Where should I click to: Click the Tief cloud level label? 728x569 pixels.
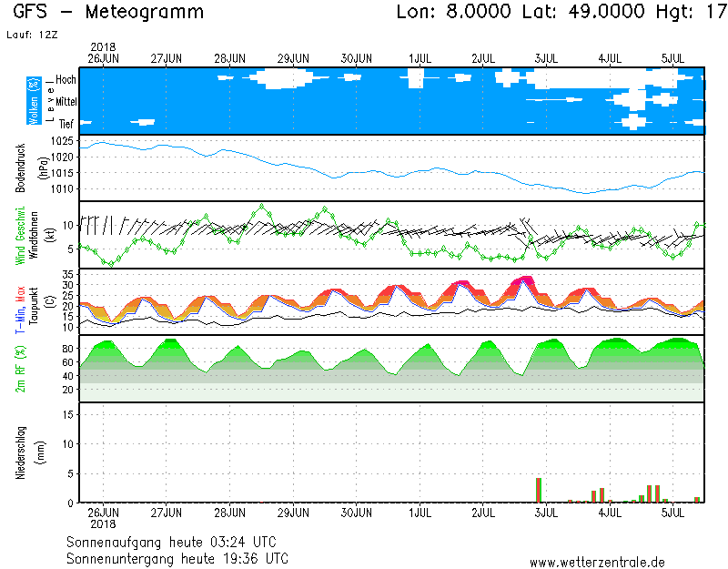67,123
